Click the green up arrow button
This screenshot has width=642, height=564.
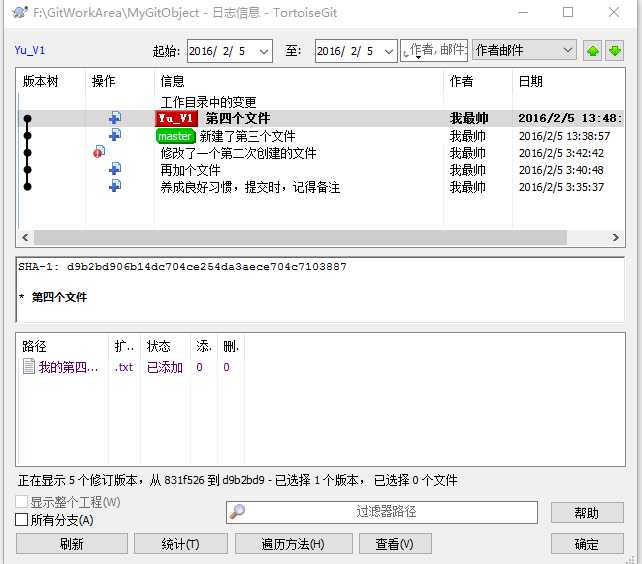pos(592,50)
